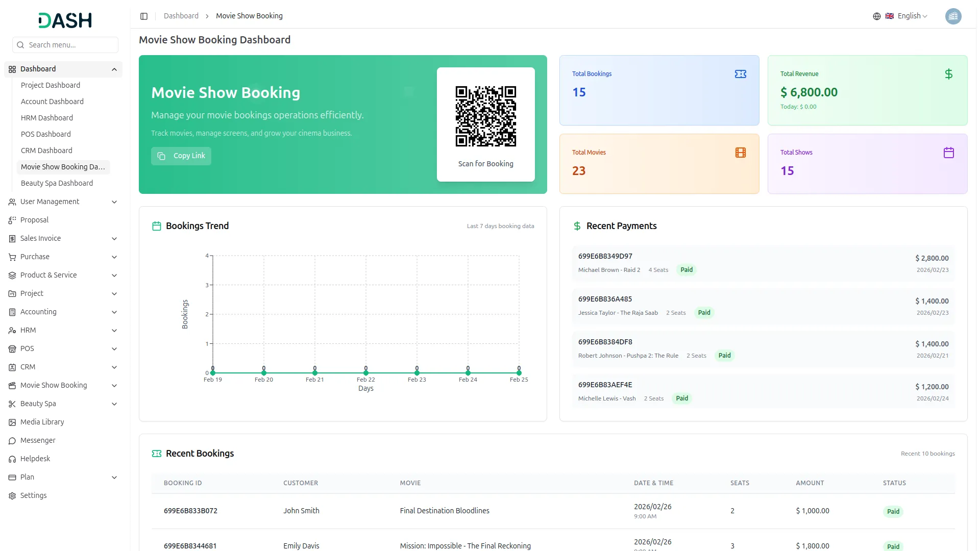Click the Messenger chat icon in the sidebar

click(12, 440)
